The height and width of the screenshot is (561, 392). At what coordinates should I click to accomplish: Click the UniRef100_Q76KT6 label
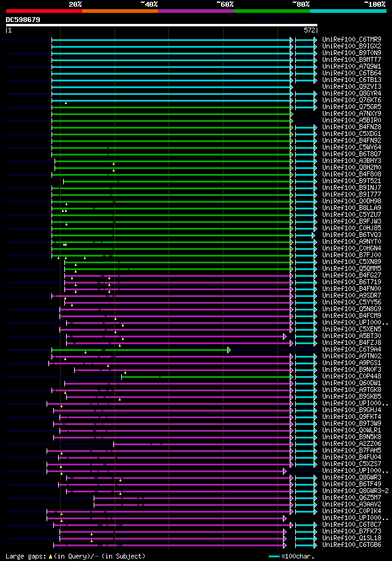click(x=352, y=100)
